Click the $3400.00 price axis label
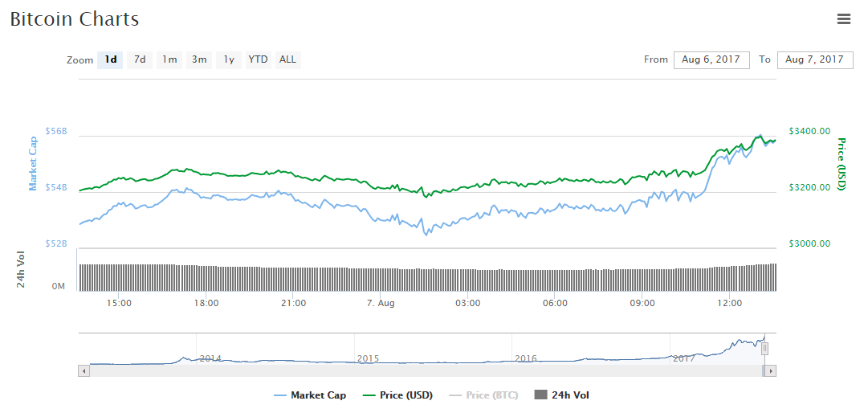The height and width of the screenshot is (409, 868). (809, 131)
